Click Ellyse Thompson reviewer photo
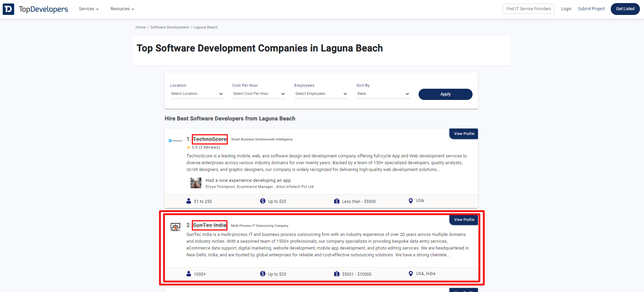Viewport: 644px width, 292px height. pyautogui.click(x=196, y=183)
